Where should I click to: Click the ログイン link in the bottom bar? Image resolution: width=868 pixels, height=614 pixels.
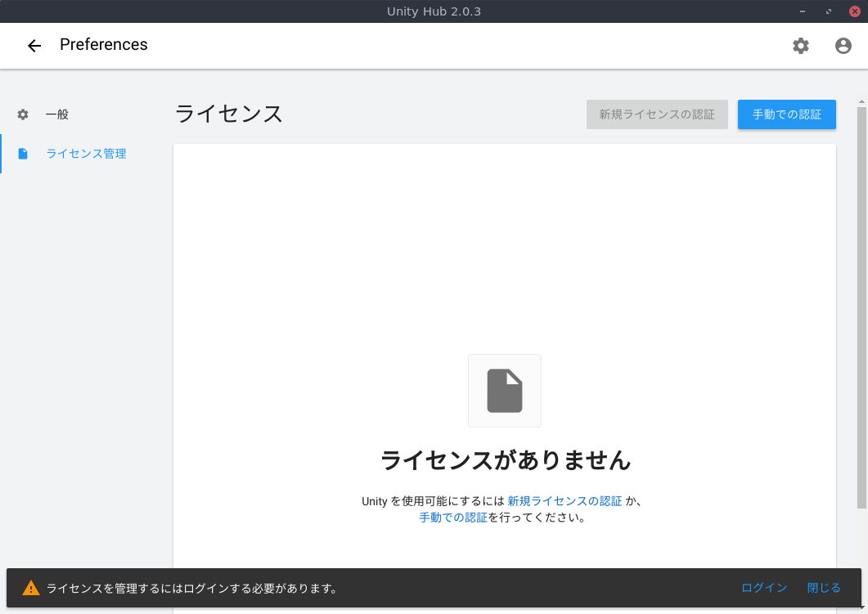click(763, 587)
